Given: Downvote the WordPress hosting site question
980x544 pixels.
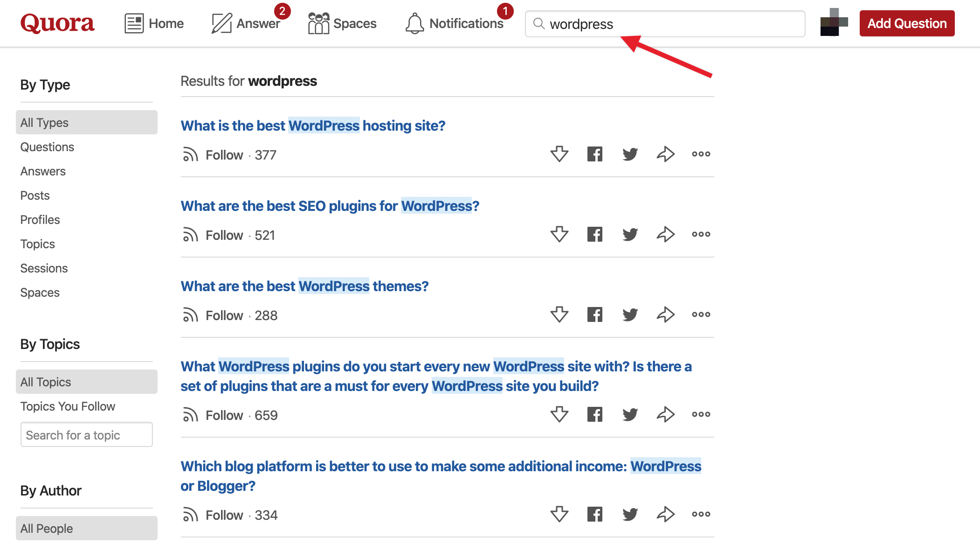Looking at the screenshot, I should pyautogui.click(x=559, y=154).
